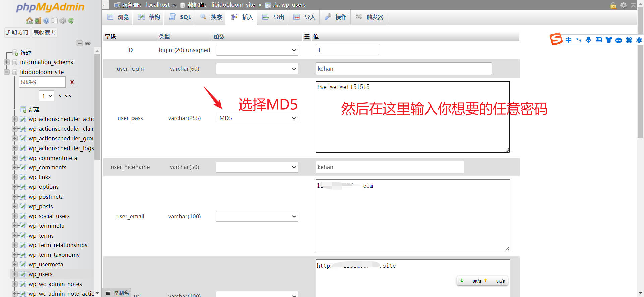Open the 控制台 console button
The width and height of the screenshot is (644, 297).
[x=117, y=293]
